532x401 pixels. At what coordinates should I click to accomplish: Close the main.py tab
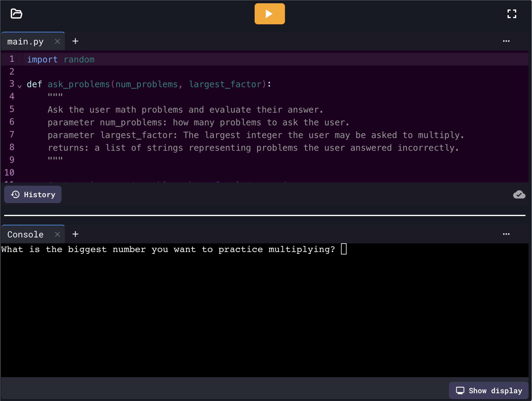point(57,41)
